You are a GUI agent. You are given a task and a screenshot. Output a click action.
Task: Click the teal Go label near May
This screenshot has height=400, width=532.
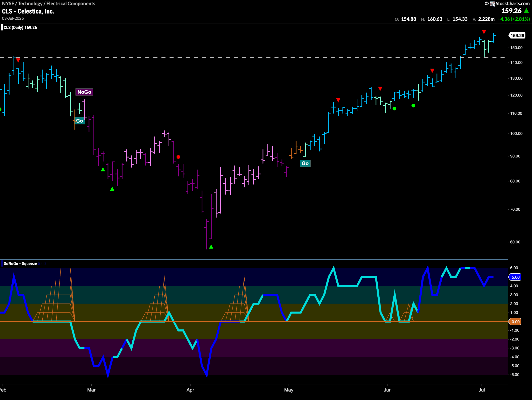pos(305,163)
